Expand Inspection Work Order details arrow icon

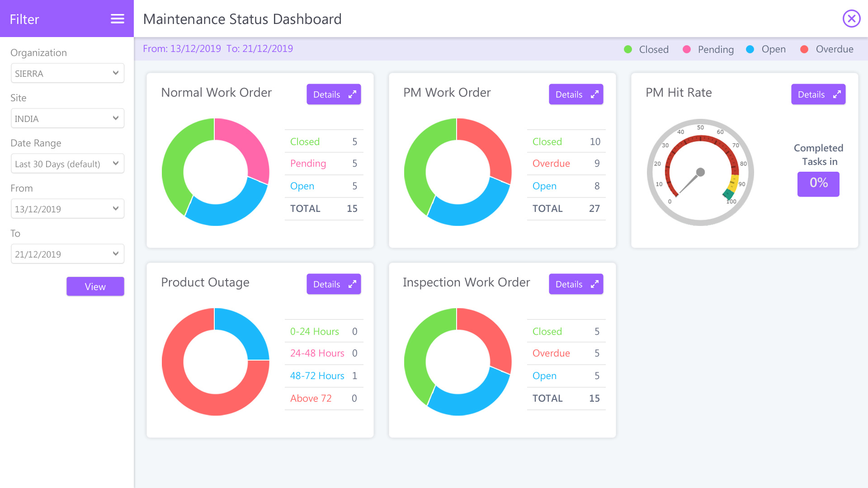594,284
